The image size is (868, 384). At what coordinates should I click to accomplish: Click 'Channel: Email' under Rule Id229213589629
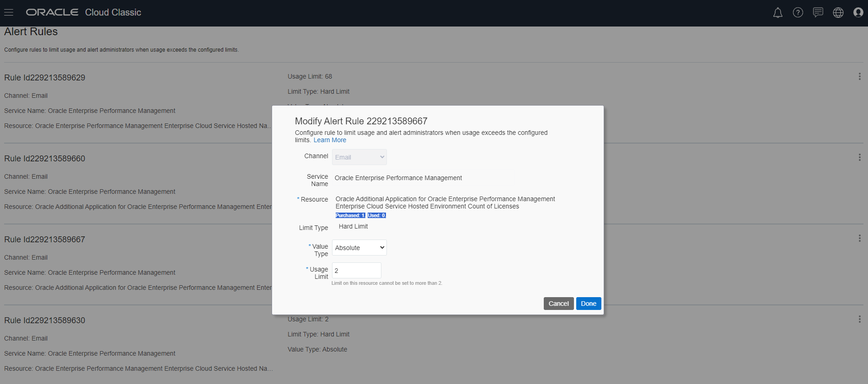[26, 96]
